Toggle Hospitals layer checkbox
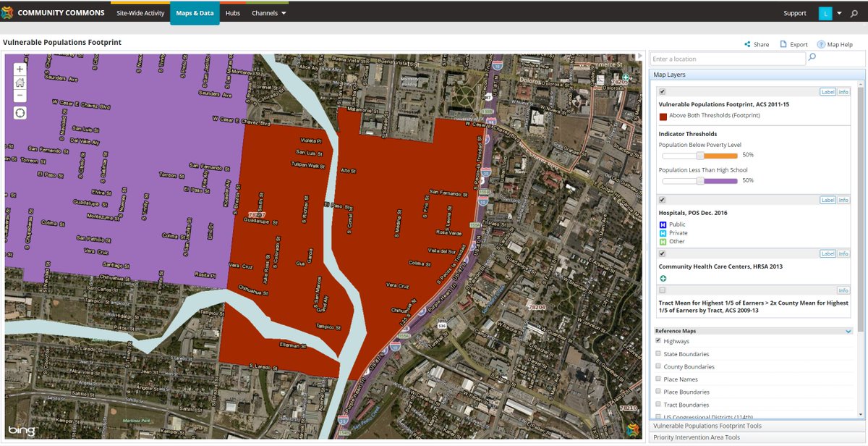 point(663,200)
